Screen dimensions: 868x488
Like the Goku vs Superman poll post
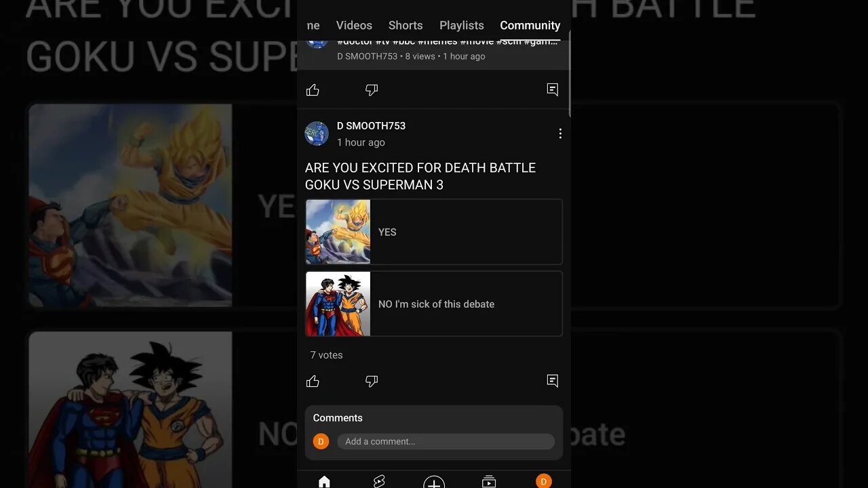pos(313,382)
